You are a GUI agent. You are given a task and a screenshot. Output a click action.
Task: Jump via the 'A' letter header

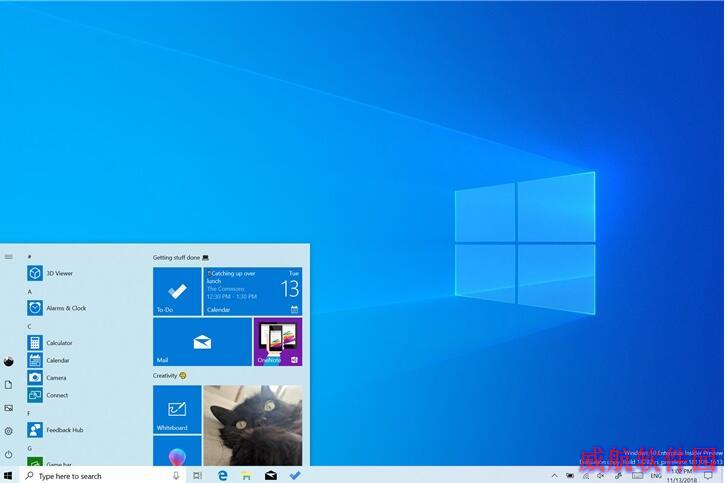30,292
